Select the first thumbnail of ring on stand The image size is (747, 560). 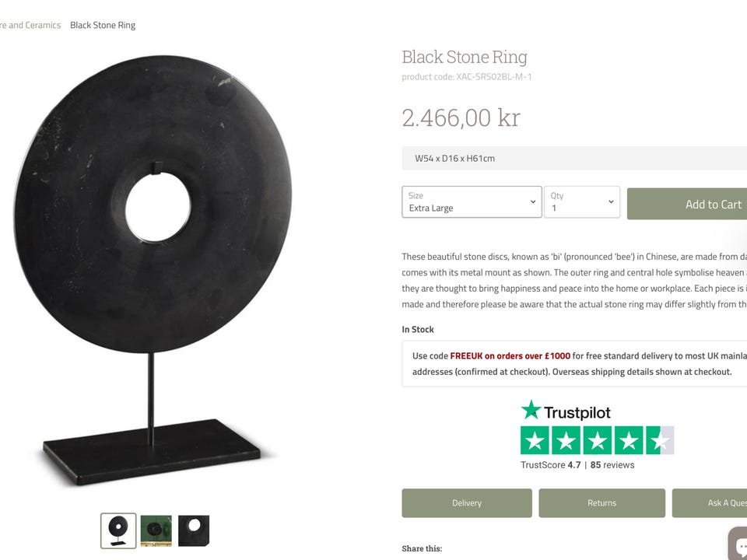pos(118,530)
